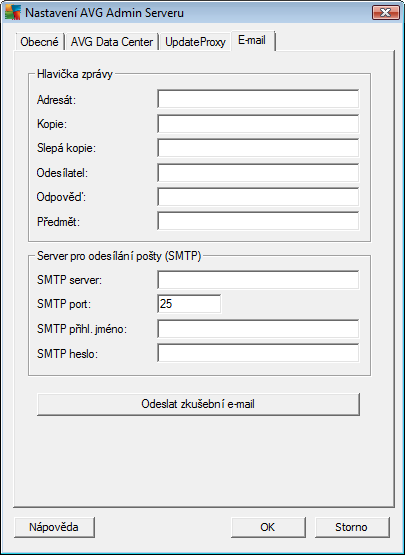Click the SMTP heslo password field
Image resolution: width=405 pixels, height=555 pixels.
pos(258,353)
